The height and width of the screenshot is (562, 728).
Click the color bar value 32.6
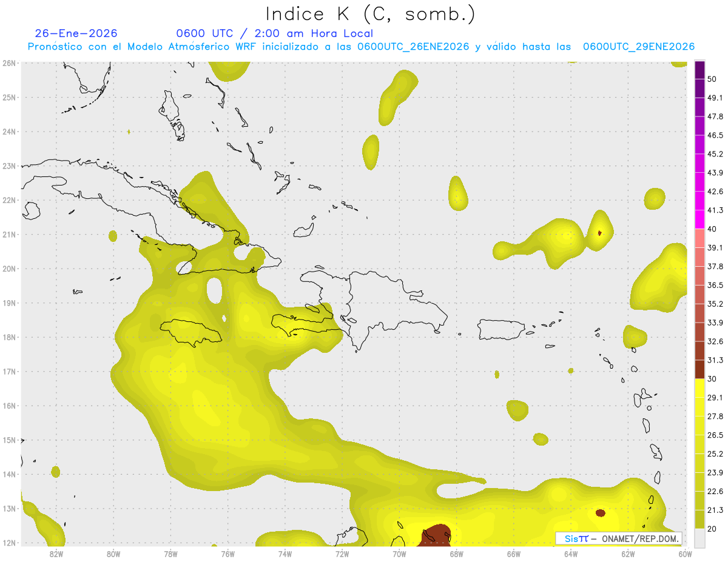[715, 341]
